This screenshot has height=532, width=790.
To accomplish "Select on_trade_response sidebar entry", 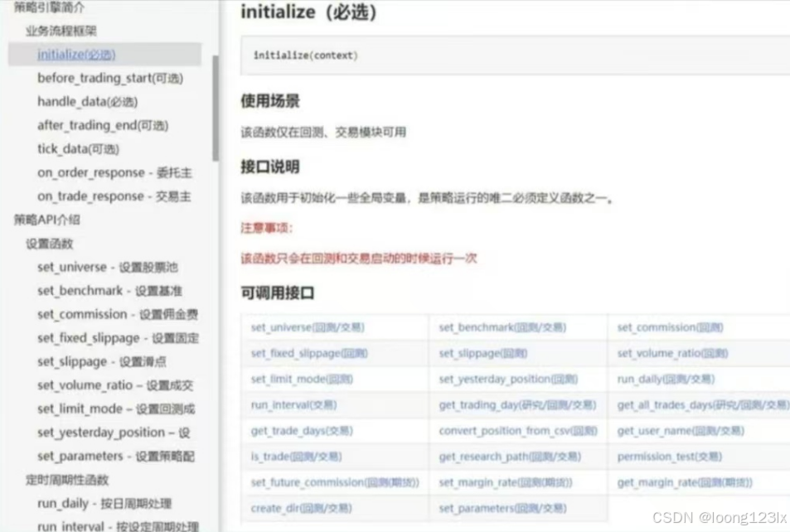I will pos(114,196).
